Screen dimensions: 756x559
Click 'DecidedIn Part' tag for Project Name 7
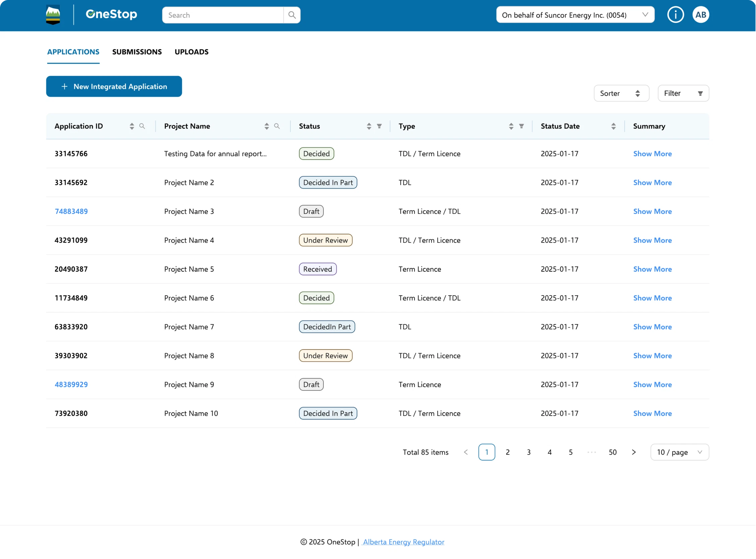(x=327, y=327)
